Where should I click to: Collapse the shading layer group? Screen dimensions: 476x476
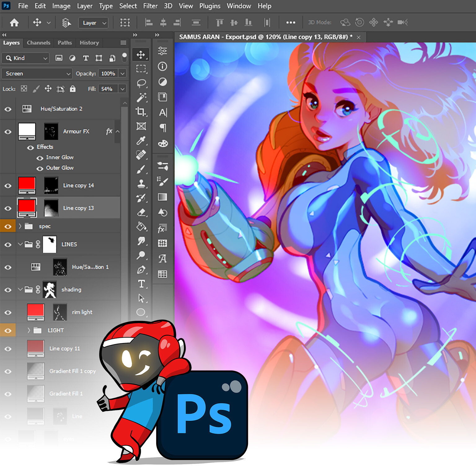pos(20,289)
